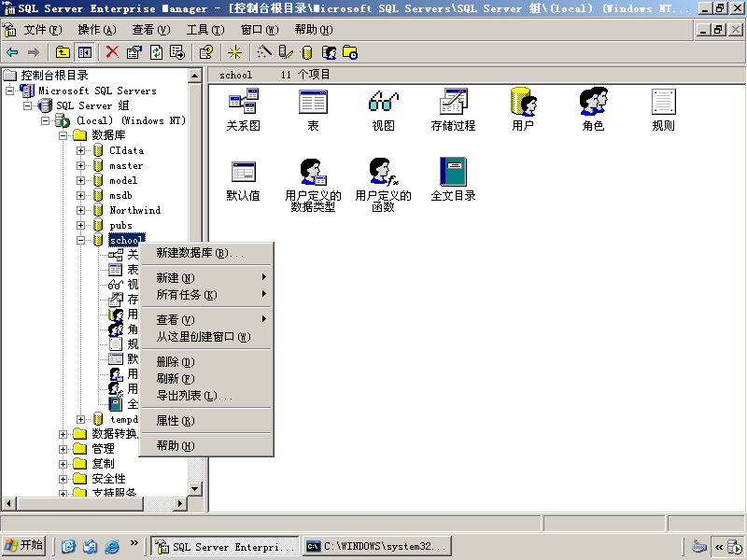Toggle the console tree show/hide icon
The image size is (747, 560).
(x=85, y=52)
